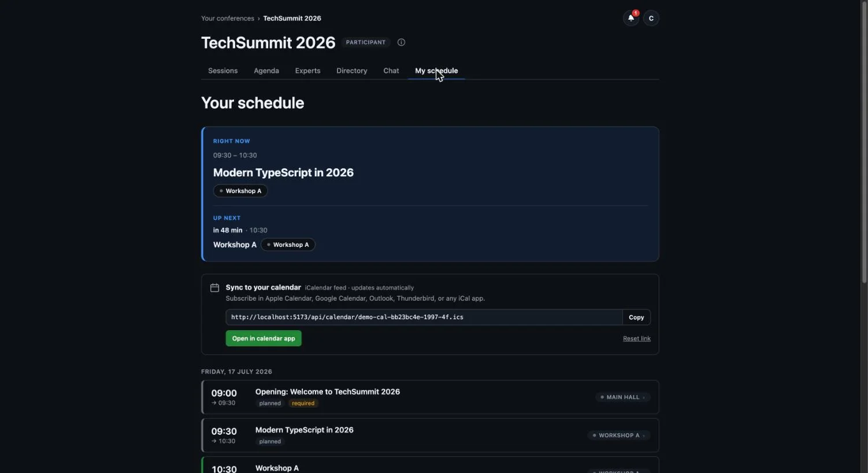Expand the MAIN HALL room chip

point(623,397)
